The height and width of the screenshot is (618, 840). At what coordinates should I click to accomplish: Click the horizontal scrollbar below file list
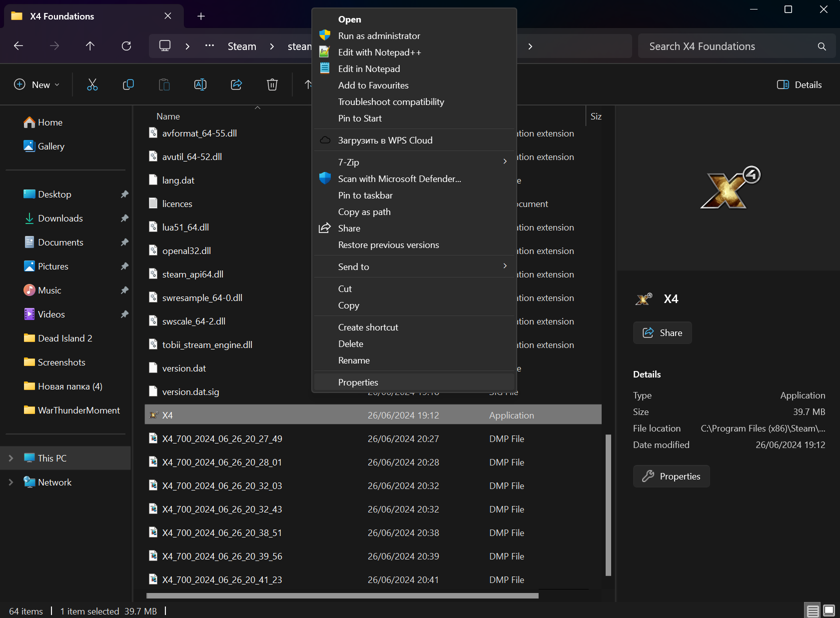[342, 595]
